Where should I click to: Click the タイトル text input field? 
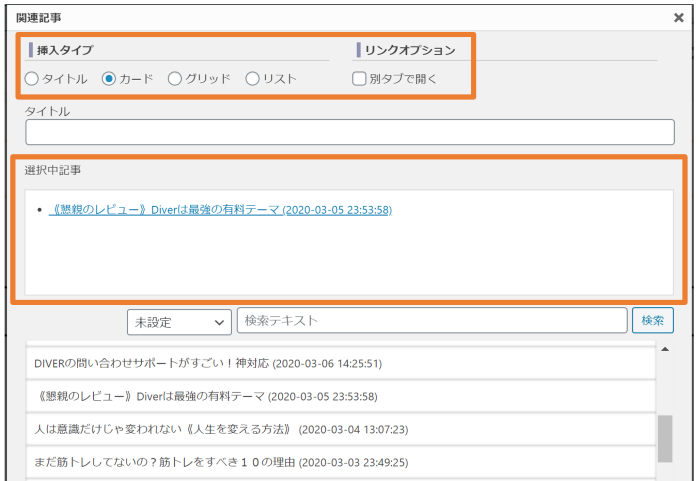click(349, 133)
